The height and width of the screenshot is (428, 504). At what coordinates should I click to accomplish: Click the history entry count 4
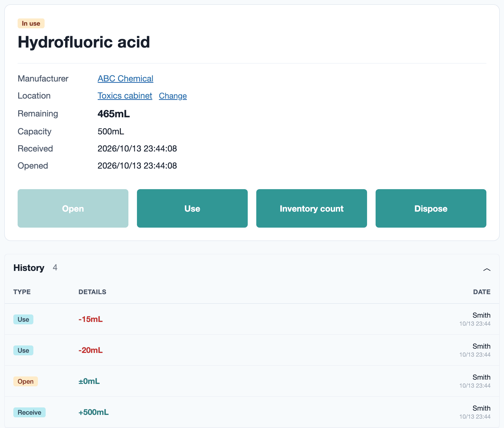click(55, 267)
